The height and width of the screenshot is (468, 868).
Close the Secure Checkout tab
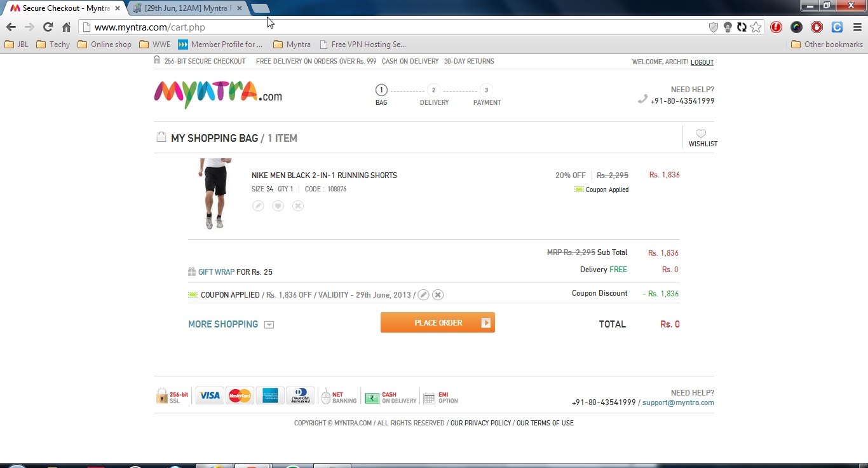[x=117, y=8]
